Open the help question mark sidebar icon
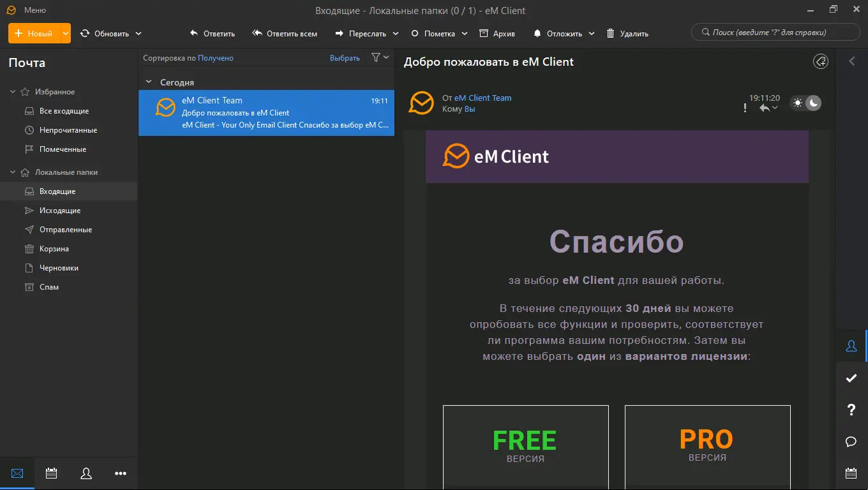Image resolution: width=868 pixels, height=490 pixels. point(851,410)
